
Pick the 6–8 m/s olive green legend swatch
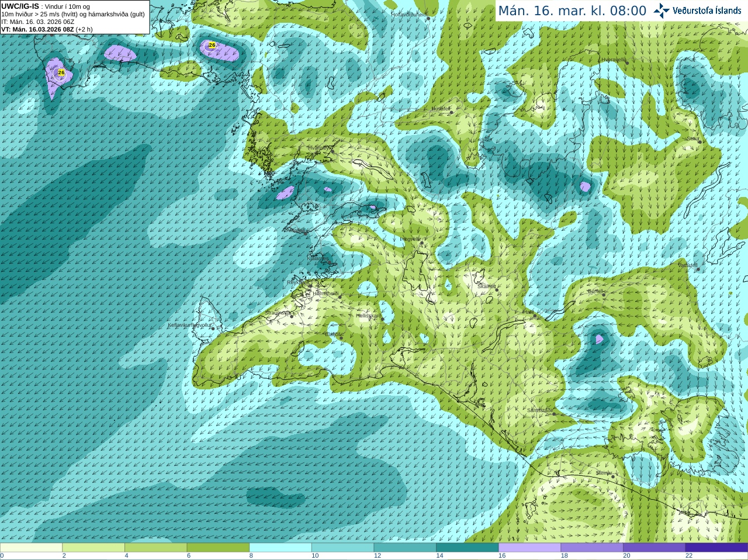(x=218, y=547)
